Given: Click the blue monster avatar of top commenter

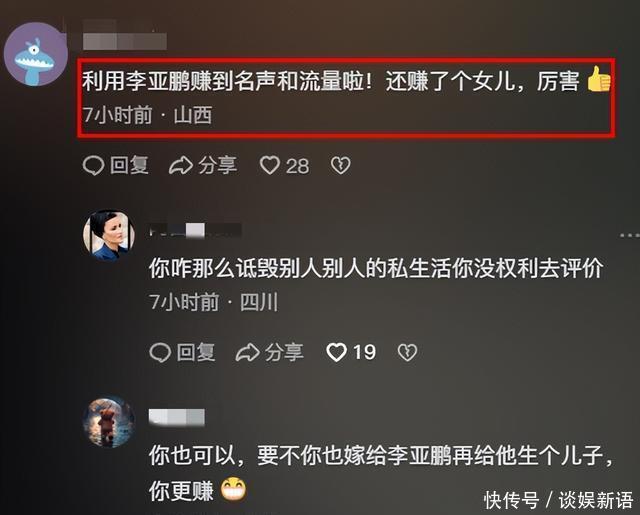Looking at the screenshot, I should click(x=36, y=54).
